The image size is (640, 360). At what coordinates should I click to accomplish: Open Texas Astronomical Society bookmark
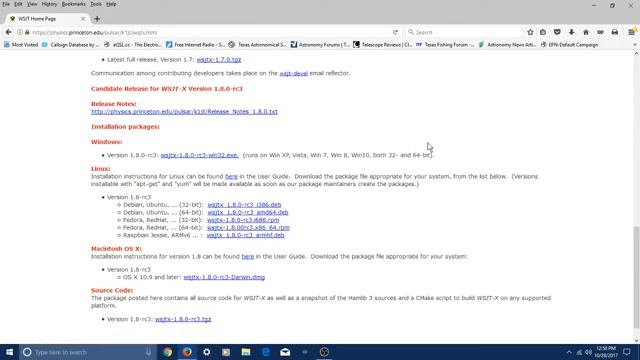258,45
